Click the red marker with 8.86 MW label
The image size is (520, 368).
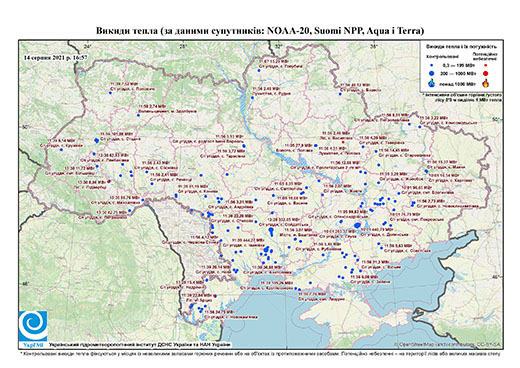[x=109, y=181]
